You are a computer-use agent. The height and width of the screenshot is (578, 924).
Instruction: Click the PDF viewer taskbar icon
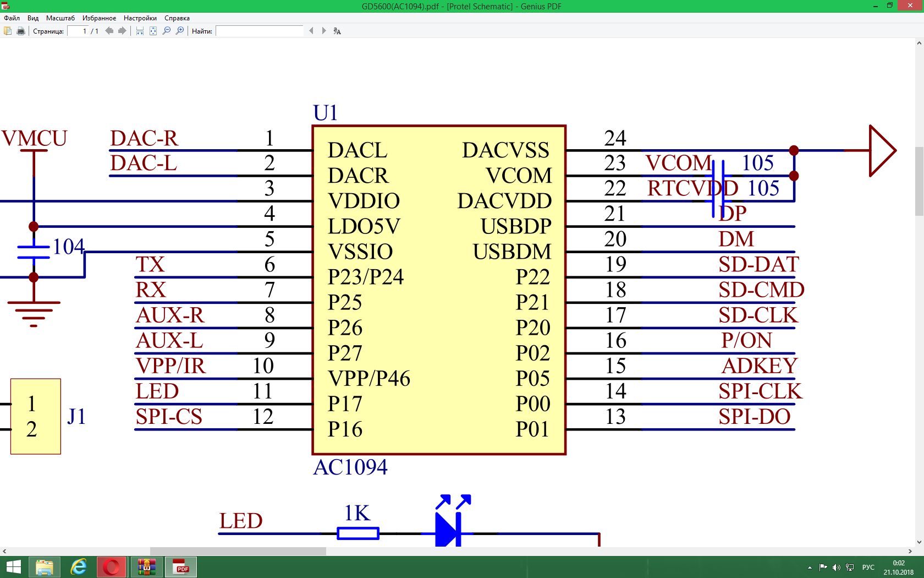point(181,567)
